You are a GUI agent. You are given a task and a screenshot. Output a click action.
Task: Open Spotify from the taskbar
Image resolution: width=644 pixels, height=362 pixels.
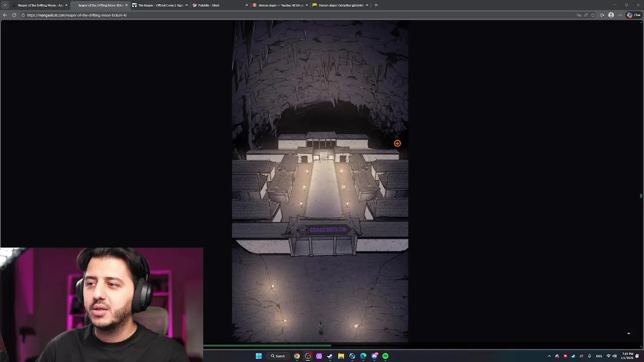385,356
